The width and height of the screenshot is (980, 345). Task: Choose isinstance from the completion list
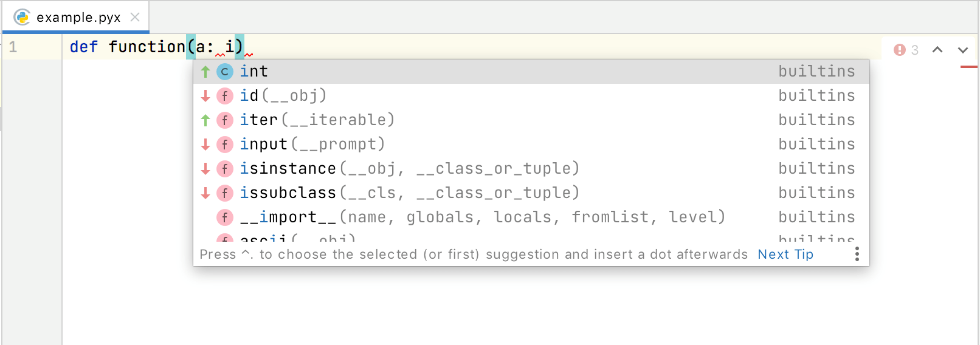pos(288,169)
